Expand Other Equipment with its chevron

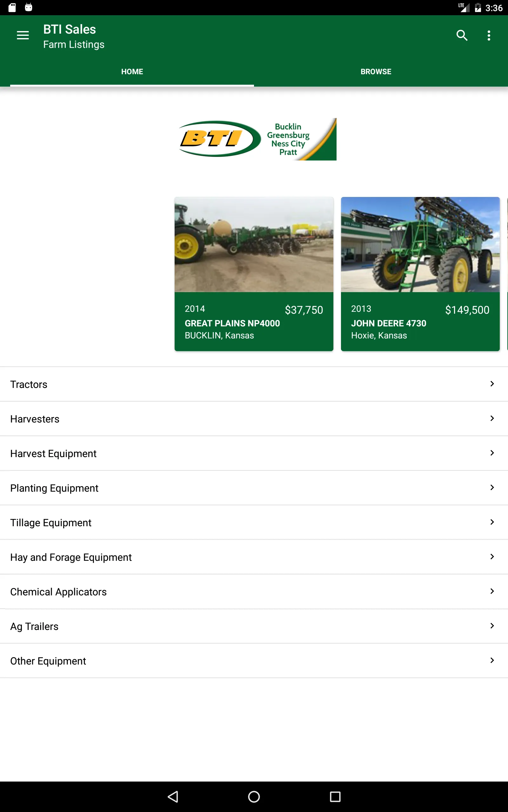[x=492, y=660]
